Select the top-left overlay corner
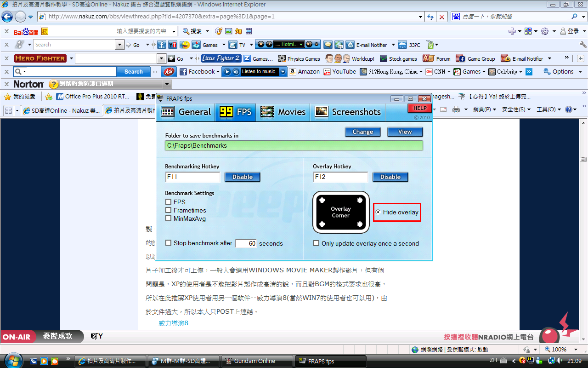Viewport: 588px width, 368px height. (322, 200)
